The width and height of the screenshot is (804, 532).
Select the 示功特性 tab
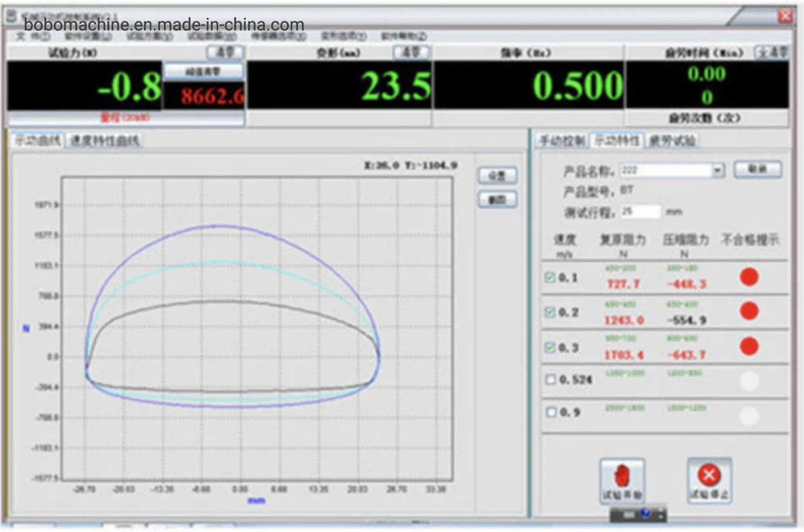pyautogui.click(x=617, y=141)
